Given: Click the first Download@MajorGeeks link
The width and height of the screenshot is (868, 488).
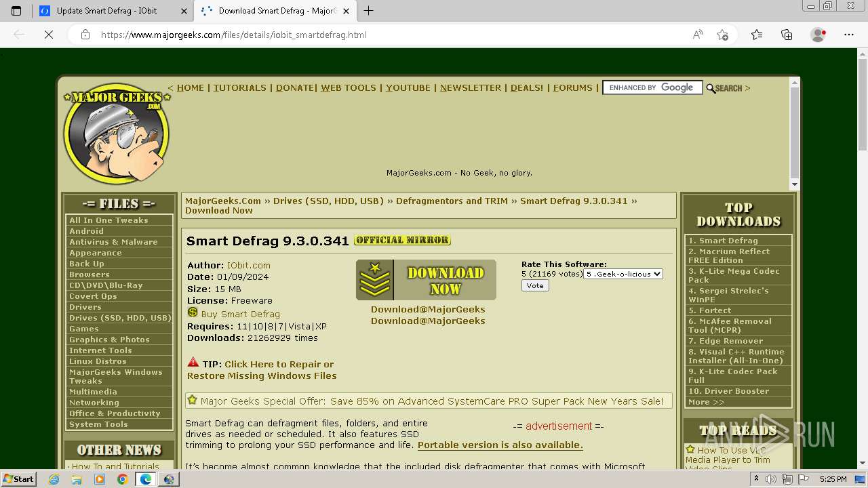Looking at the screenshot, I should pos(428,310).
